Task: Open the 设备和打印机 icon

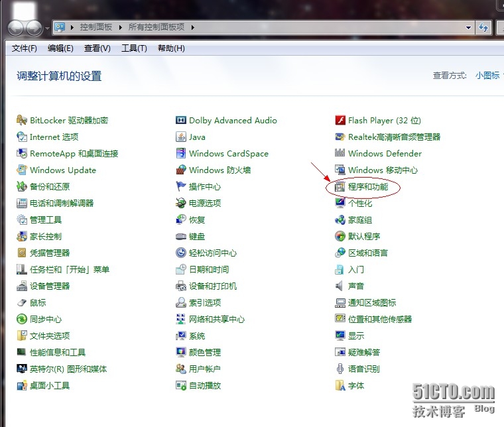Action: click(x=180, y=286)
